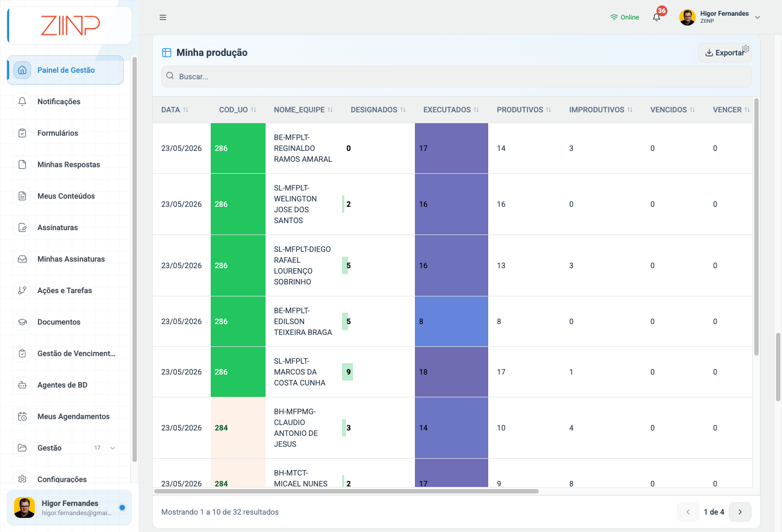
Task: Click the Gestão de Vencimentos clipboard icon
Action: click(22, 353)
